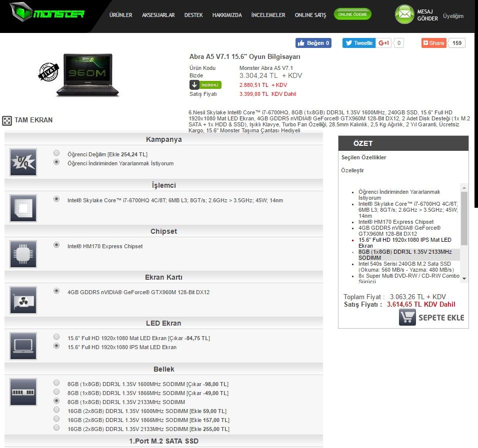478x448 pixels.
Task: Open the AKSESUARLAR menu
Action: click(158, 15)
